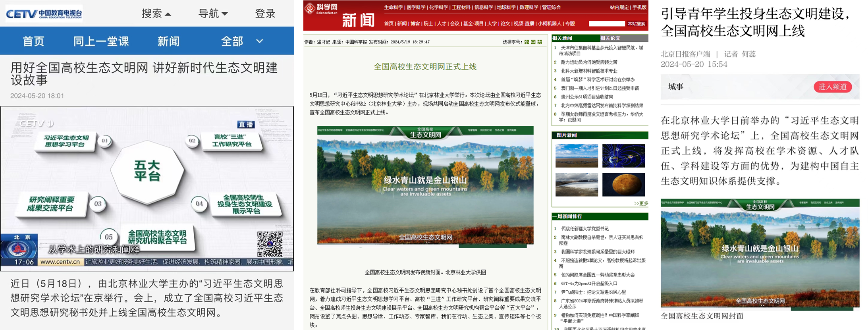Expand the 搜索 search dropdown

pos(156,14)
